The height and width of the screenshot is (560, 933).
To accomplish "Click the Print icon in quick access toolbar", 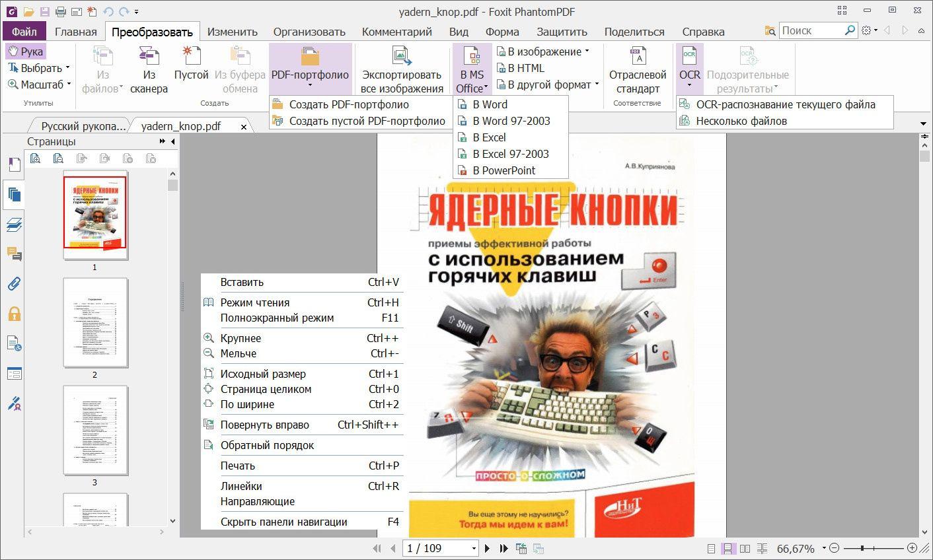I will point(61,11).
